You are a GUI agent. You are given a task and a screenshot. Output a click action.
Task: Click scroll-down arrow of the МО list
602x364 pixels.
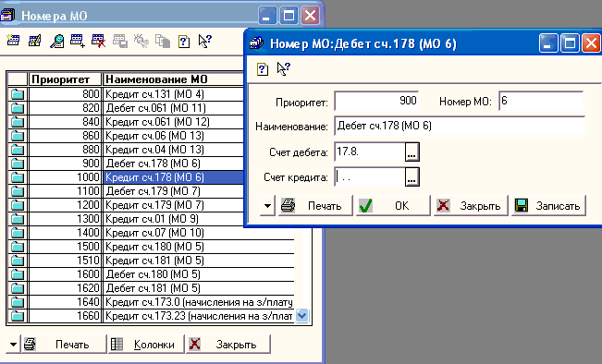pyautogui.click(x=302, y=316)
